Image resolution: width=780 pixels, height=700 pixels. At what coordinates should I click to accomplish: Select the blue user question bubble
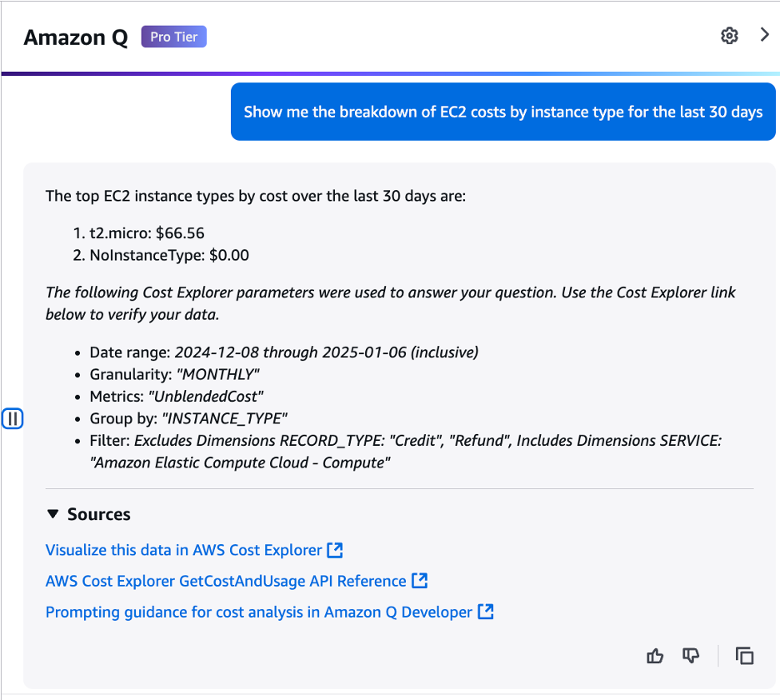[x=502, y=111]
